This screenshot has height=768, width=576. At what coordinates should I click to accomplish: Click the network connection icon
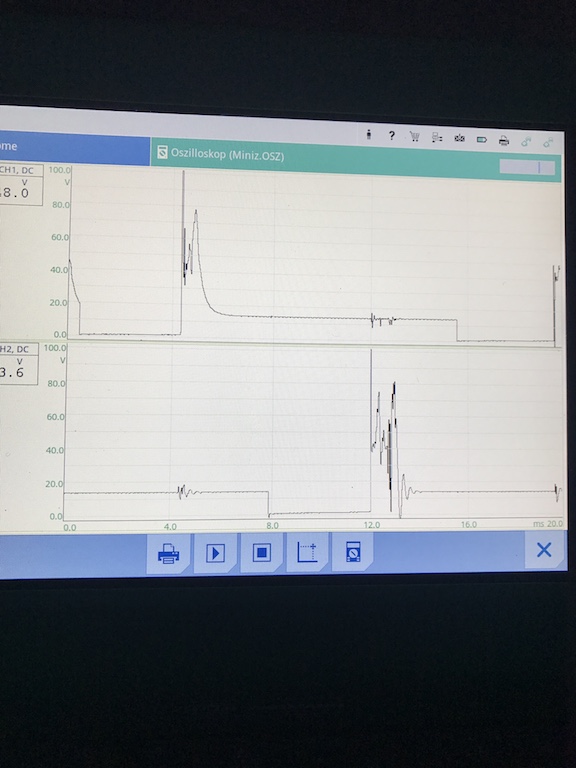[x=437, y=138]
